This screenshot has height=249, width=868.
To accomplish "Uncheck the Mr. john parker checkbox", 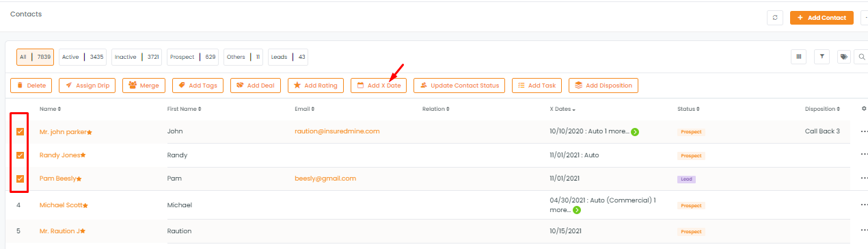I will click(x=20, y=131).
